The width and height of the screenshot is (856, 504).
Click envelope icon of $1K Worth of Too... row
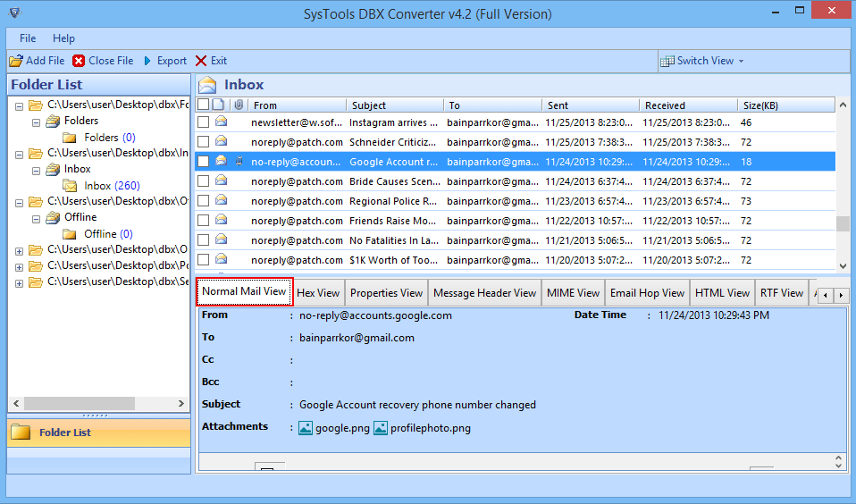[221, 259]
